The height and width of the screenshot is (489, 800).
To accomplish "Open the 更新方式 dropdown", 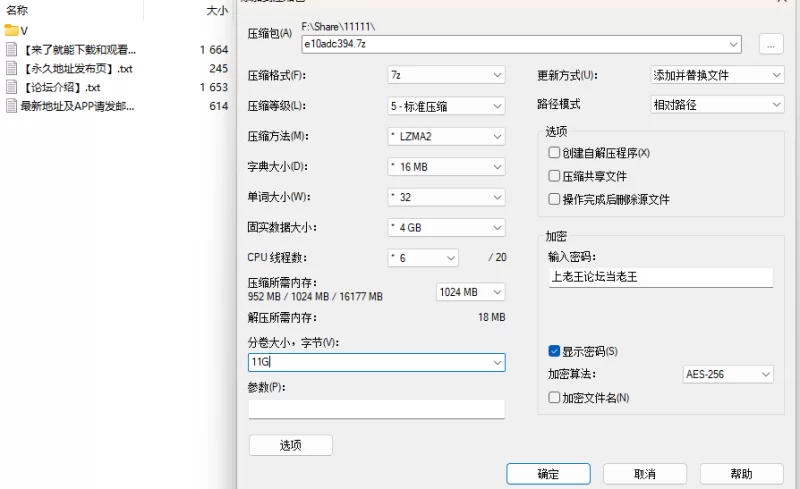I will (717, 75).
